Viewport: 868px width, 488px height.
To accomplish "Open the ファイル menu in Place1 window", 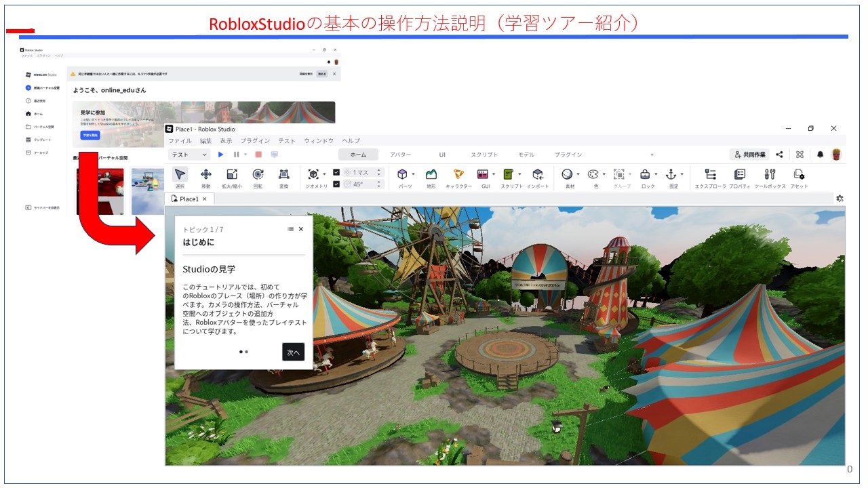I will [180, 141].
